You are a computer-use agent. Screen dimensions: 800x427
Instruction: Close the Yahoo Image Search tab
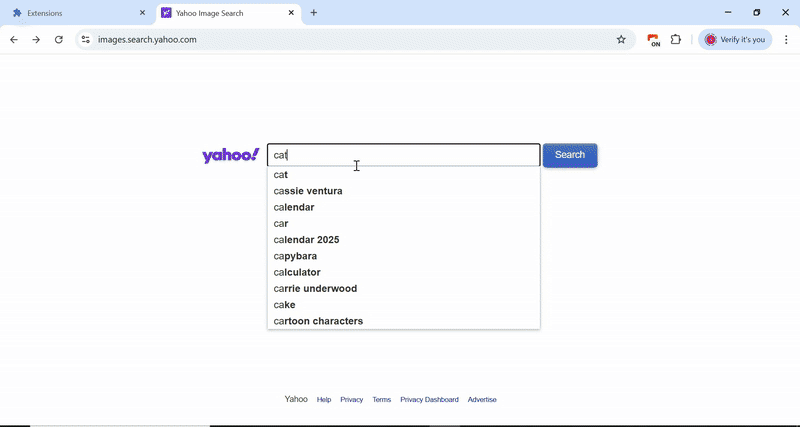[x=291, y=13]
